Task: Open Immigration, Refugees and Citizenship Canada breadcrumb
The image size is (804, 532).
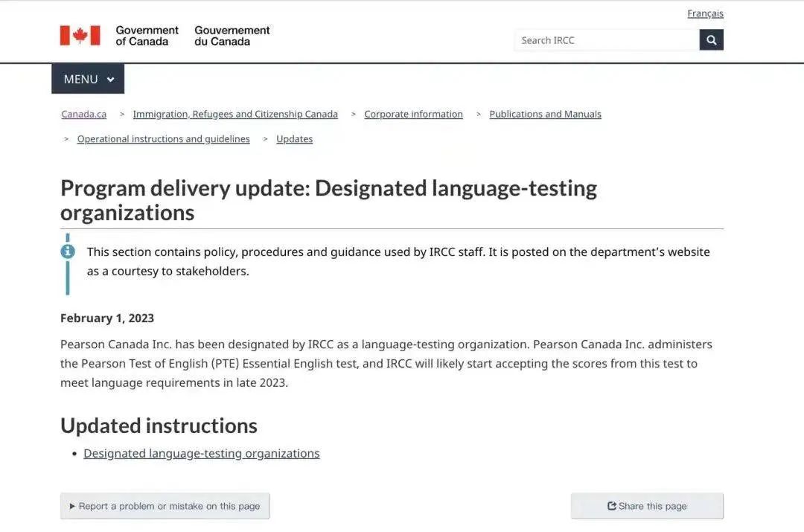Action: coord(235,115)
